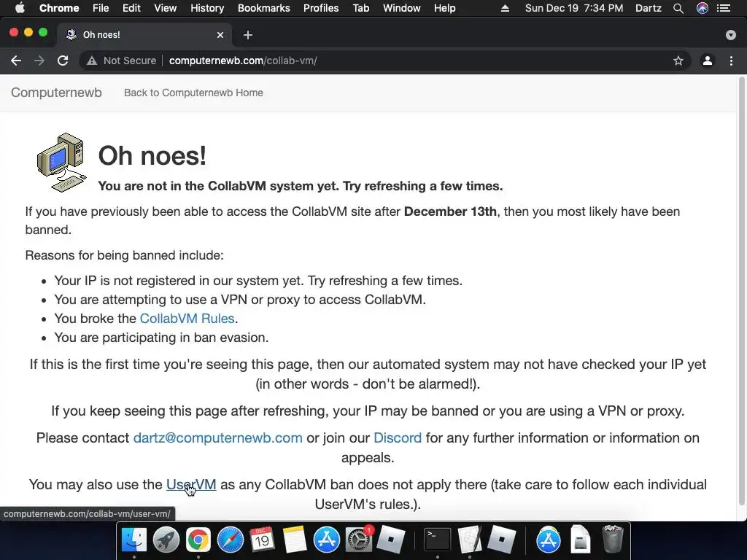The height and width of the screenshot is (560, 747).
Task: Open the disk image file in Dock
Action: tap(580, 540)
